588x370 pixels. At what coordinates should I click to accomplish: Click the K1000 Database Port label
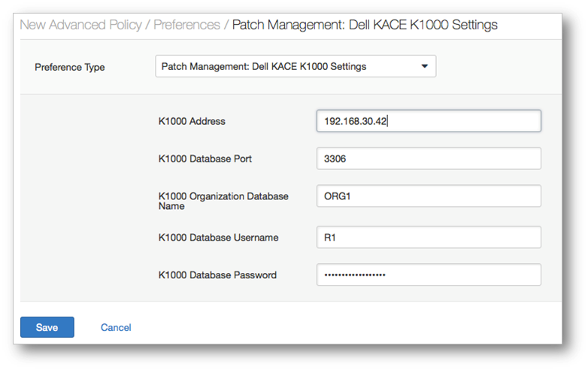[205, 159]
